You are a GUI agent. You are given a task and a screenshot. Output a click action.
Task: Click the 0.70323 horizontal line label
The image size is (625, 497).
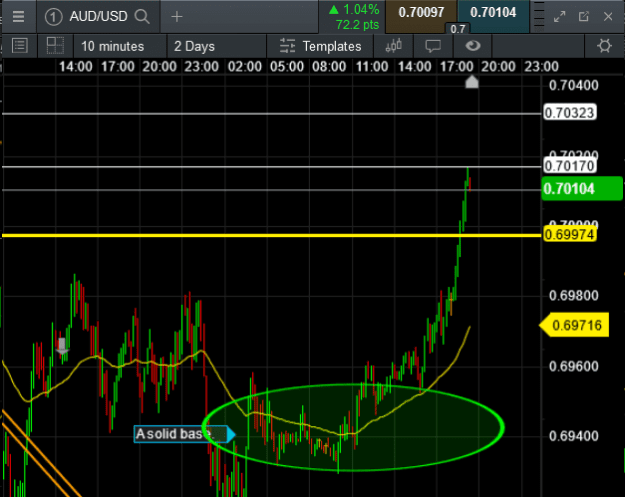click(569, 113)
